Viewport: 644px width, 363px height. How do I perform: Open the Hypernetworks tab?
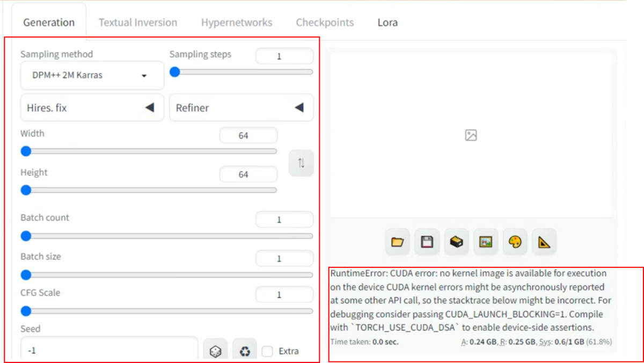coord(237,23)
